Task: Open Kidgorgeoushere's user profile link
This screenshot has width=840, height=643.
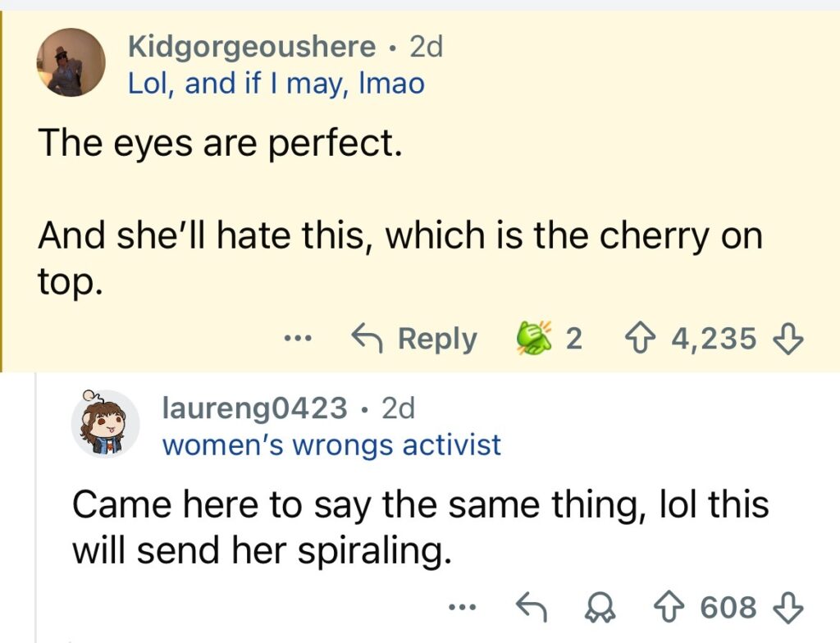Action: 251,47
